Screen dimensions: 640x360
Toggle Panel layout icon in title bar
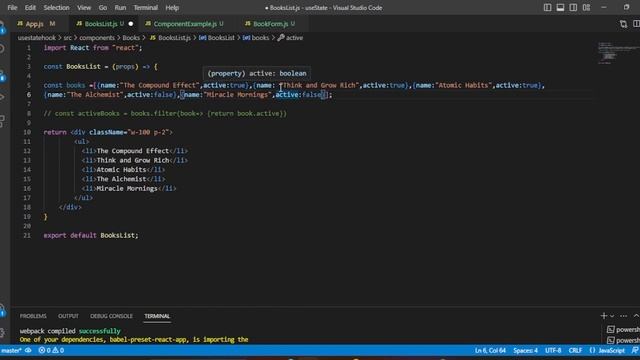click(x=560, y=7)
